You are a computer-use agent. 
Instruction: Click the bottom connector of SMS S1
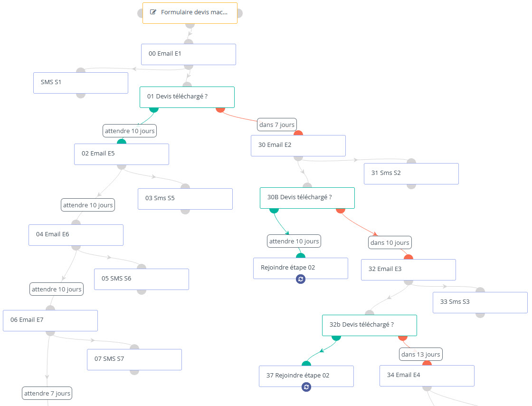tap(81, 96)
